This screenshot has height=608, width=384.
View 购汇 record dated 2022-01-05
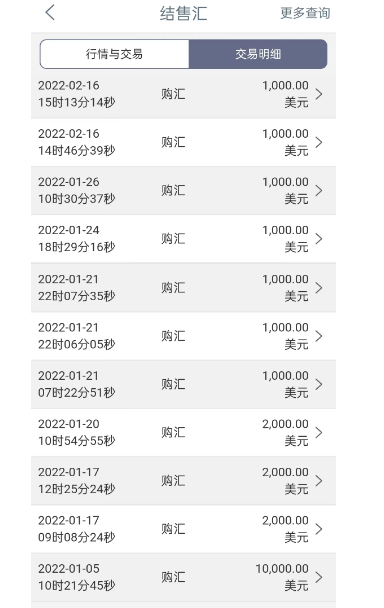(183, 577)
